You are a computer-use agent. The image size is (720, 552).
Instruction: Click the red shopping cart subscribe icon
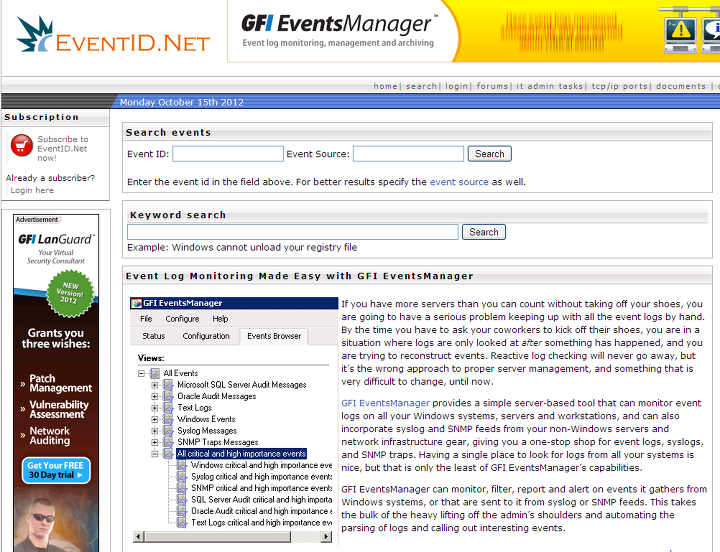[22, 146]
